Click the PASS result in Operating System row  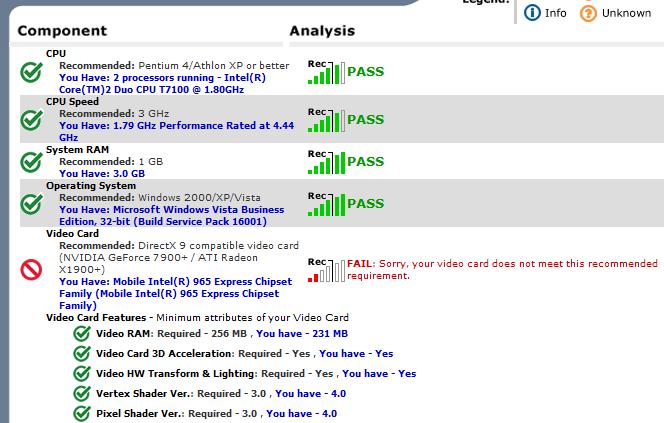[x=365, y=203]
